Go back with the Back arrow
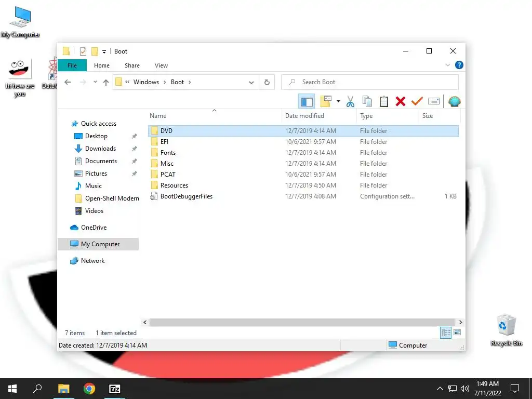 click(68, 82)
